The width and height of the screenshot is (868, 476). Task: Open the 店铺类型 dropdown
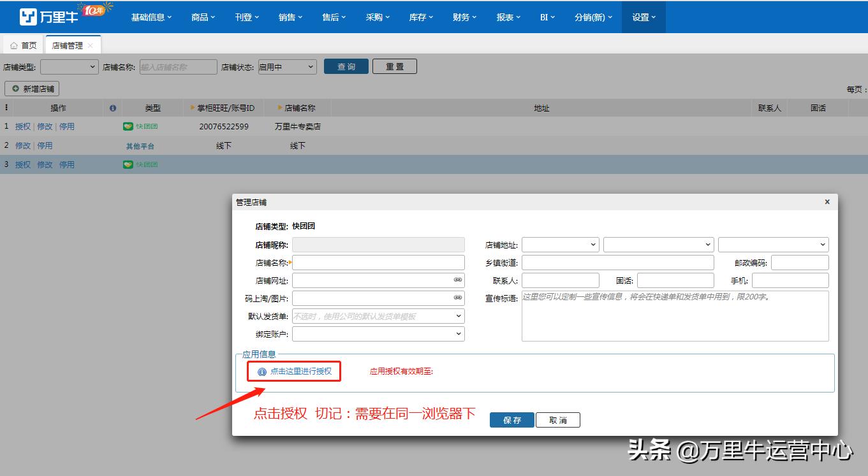pyautogui.click(x=69, y=66)
